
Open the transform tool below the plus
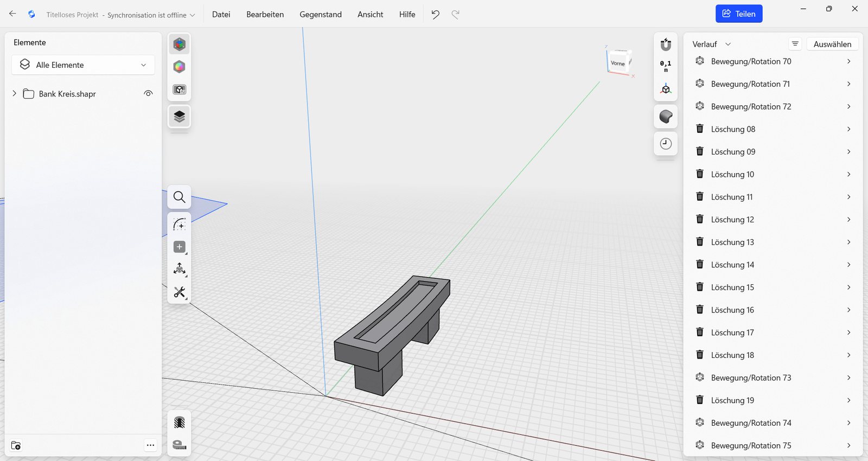(x=180, y=270)
